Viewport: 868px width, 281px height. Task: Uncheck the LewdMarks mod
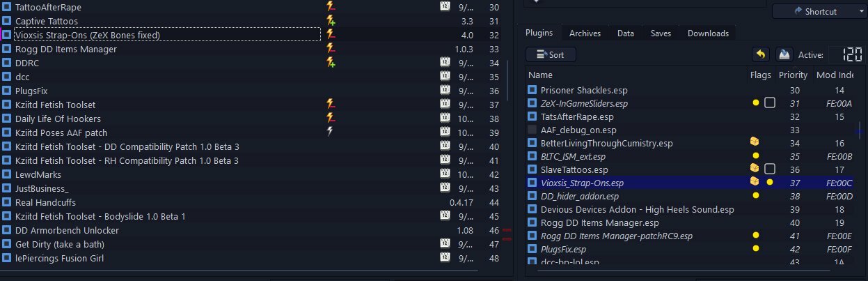pos(6,174)
